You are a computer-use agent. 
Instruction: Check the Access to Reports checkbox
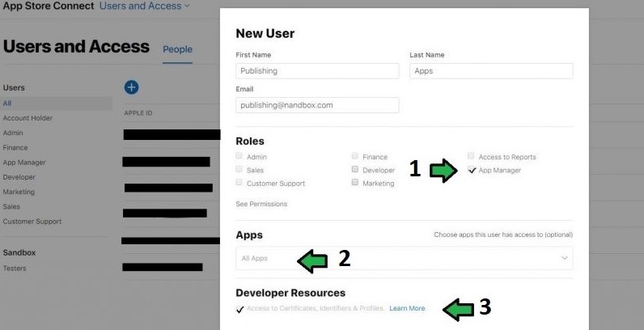[x=471, y=156]
